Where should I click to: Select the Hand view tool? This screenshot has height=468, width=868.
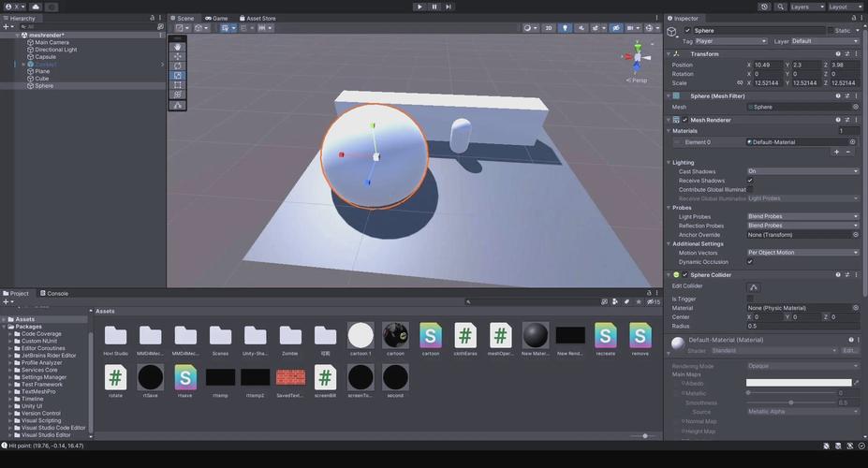click(177, 47)
